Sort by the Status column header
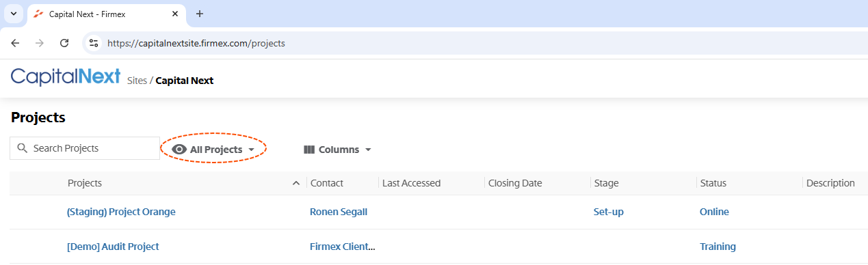Viewport: 868px width, 265px height. (x=713, y=183)
